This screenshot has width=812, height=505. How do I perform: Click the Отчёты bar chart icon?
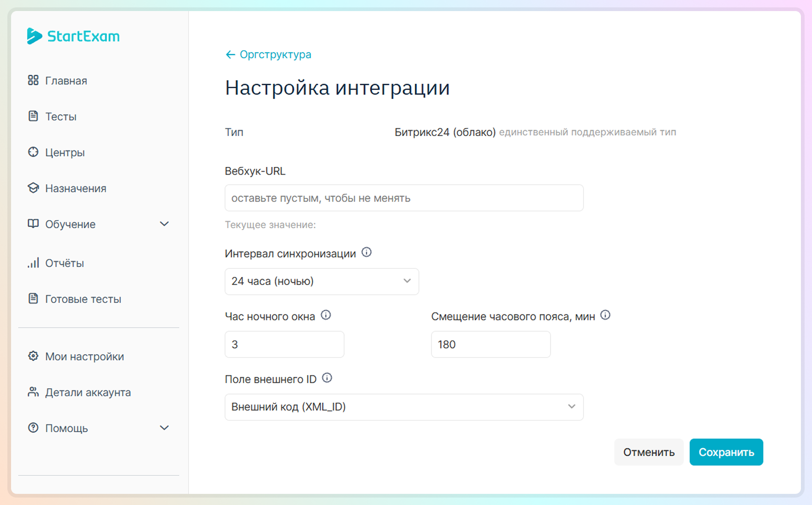(33, 263)
